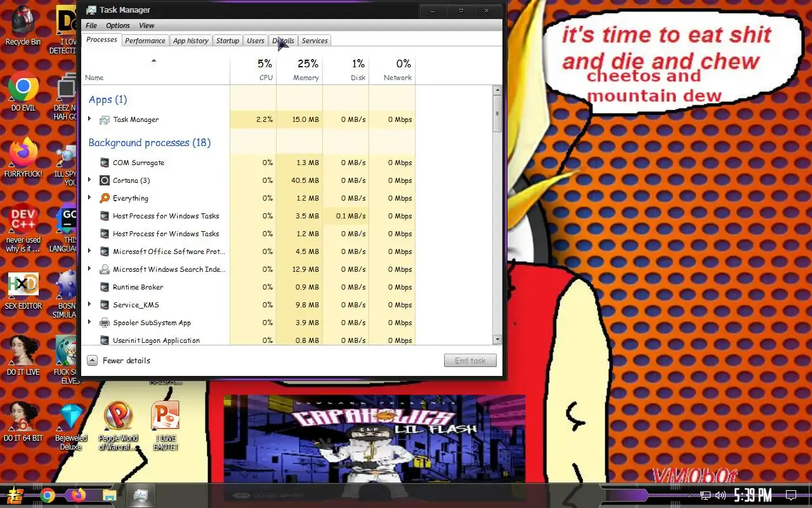This screenshot has height=508, width=812.
Task: Switch to the Details tab
Action: [x=284, y=41]
